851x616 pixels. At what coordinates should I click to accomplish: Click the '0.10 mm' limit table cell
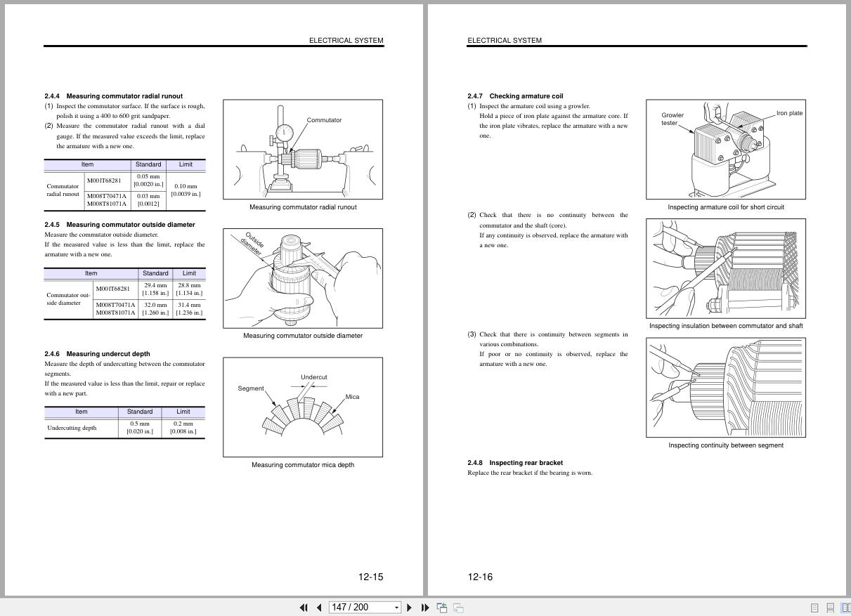point(186,190)
